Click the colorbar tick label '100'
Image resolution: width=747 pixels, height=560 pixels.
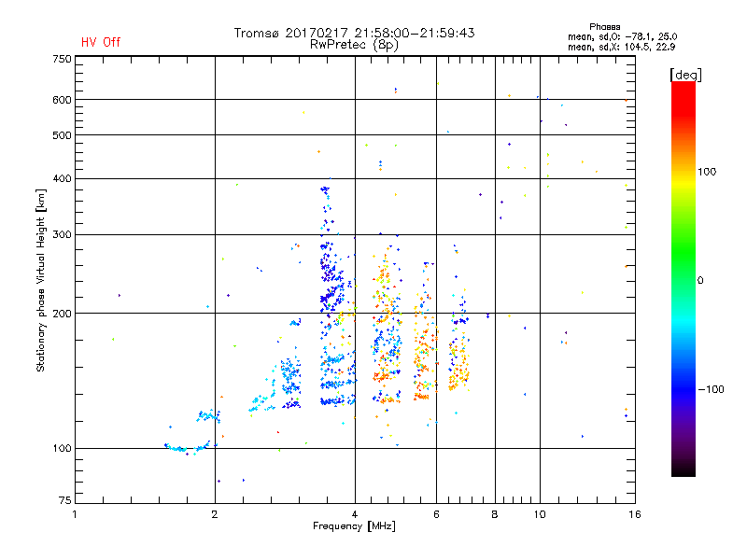707,172
